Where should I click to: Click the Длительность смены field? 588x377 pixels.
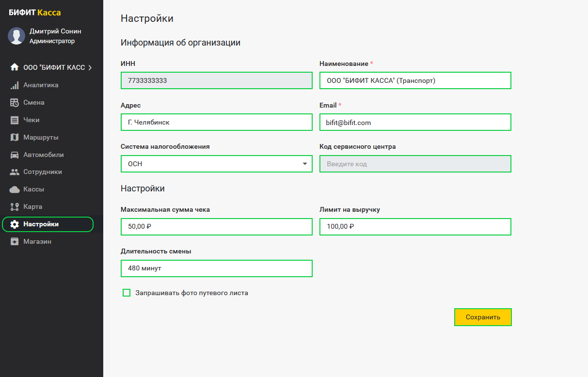click(216, 268)
